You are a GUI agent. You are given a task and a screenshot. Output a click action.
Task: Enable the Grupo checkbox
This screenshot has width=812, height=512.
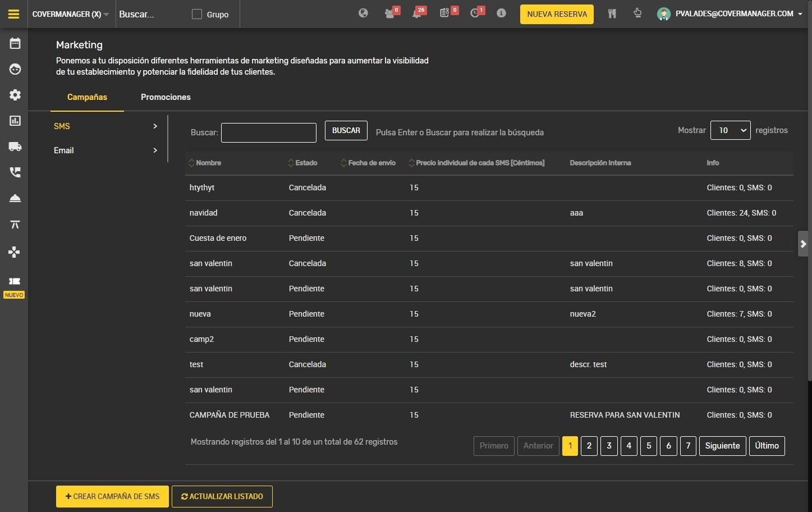(x=197, y=14)
